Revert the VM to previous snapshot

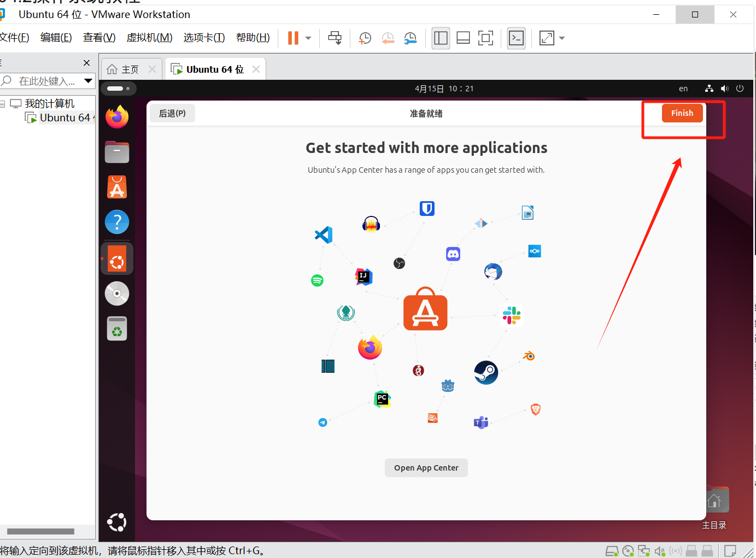click(388, 38)
